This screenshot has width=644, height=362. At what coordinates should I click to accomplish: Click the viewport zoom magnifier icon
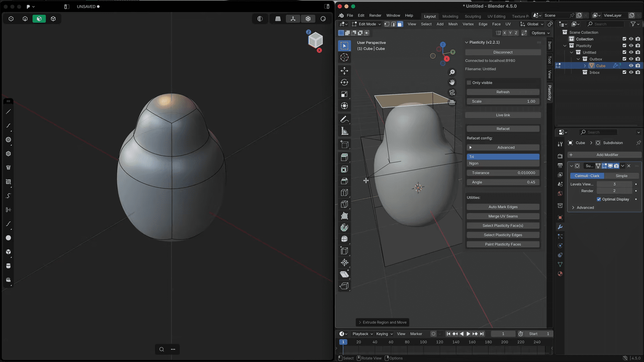point(452,72)
